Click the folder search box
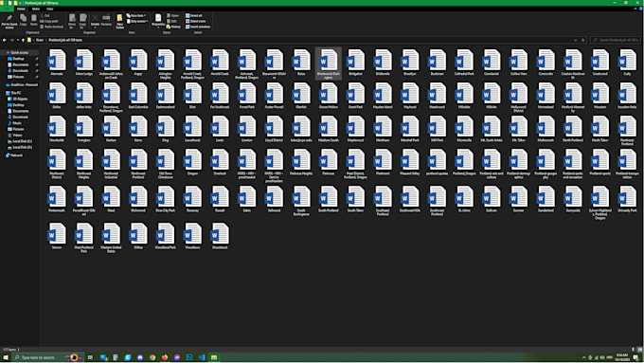The image size is (644, 363). [616, 40]
